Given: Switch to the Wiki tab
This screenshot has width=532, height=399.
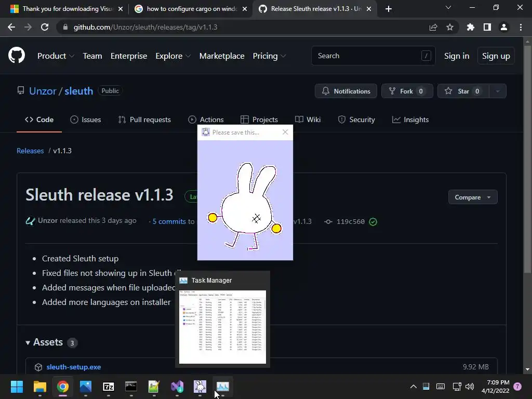Looking at the screenshot, I should point(308,119).
